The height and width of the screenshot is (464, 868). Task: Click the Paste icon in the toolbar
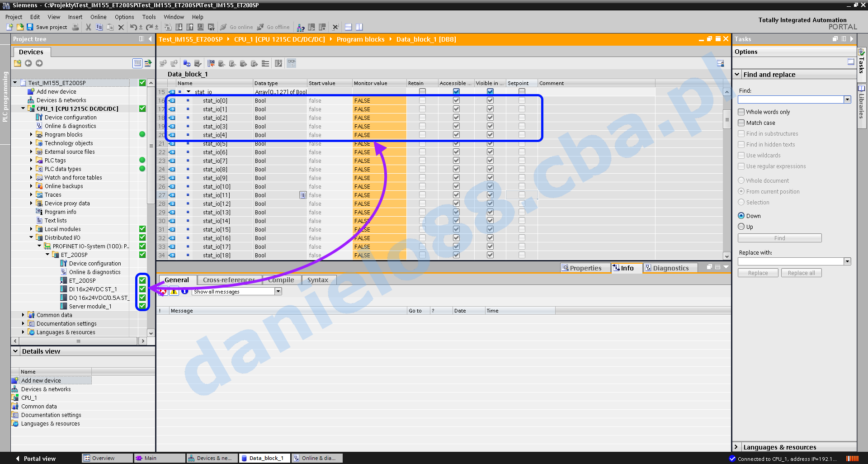click(110, 27)
